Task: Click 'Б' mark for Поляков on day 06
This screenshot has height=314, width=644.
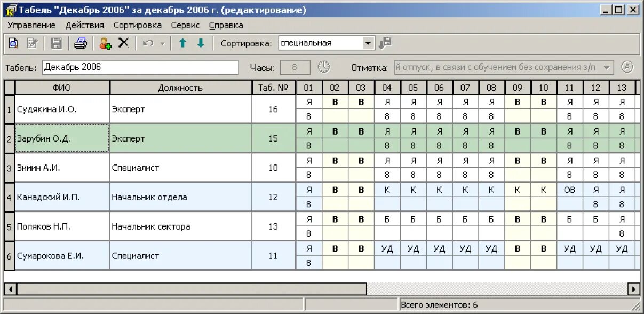Action: click(x=439, y=219)
